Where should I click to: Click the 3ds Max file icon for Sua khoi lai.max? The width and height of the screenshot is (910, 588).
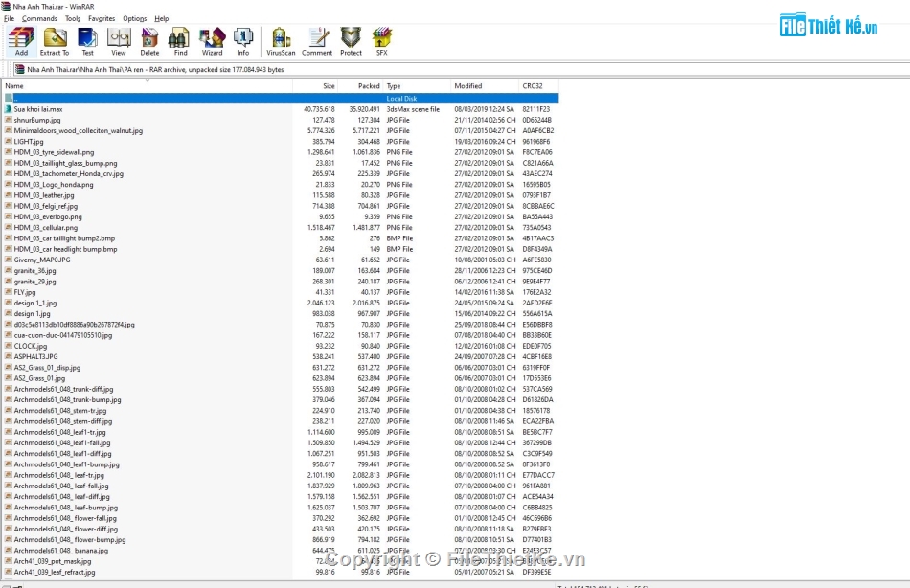pos(8,109)
